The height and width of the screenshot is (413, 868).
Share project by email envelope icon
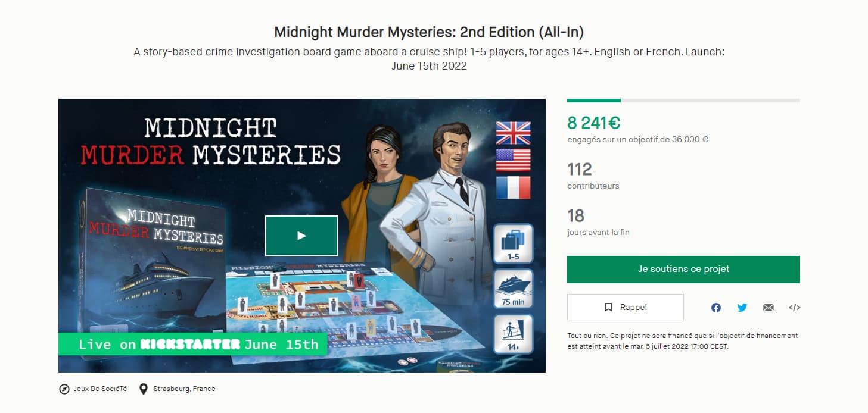coord(769,308)
